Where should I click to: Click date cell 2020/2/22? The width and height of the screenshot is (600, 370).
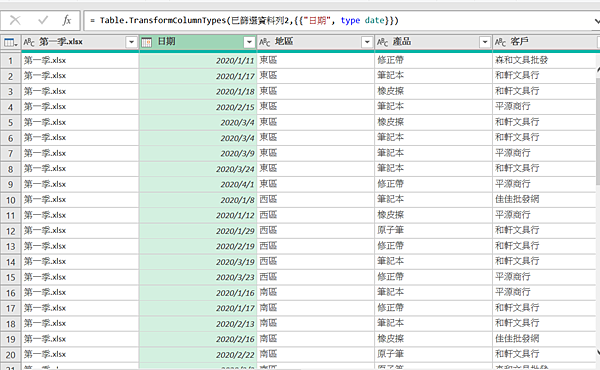198,355
